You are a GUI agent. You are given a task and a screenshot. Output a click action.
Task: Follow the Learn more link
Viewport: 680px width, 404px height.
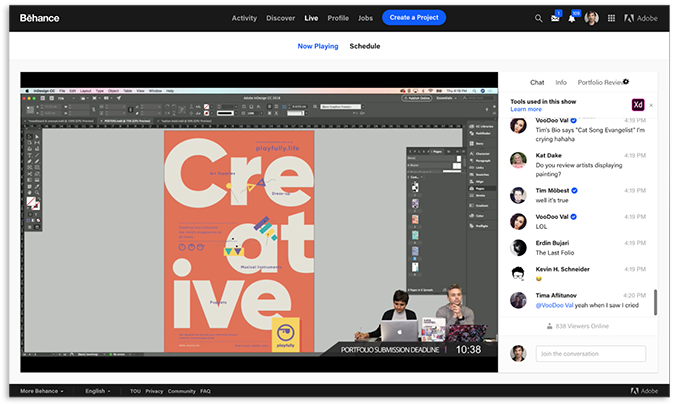526,110
